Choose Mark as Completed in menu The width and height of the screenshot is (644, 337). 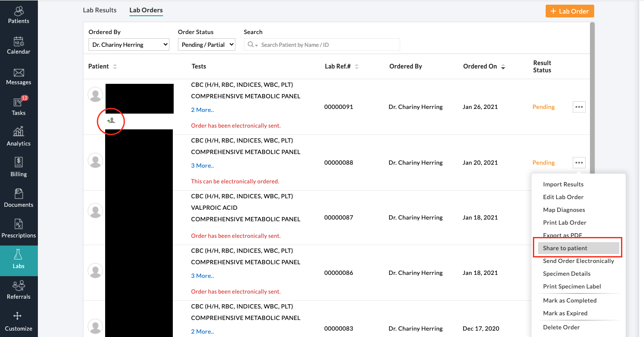[x=570, y=300]
